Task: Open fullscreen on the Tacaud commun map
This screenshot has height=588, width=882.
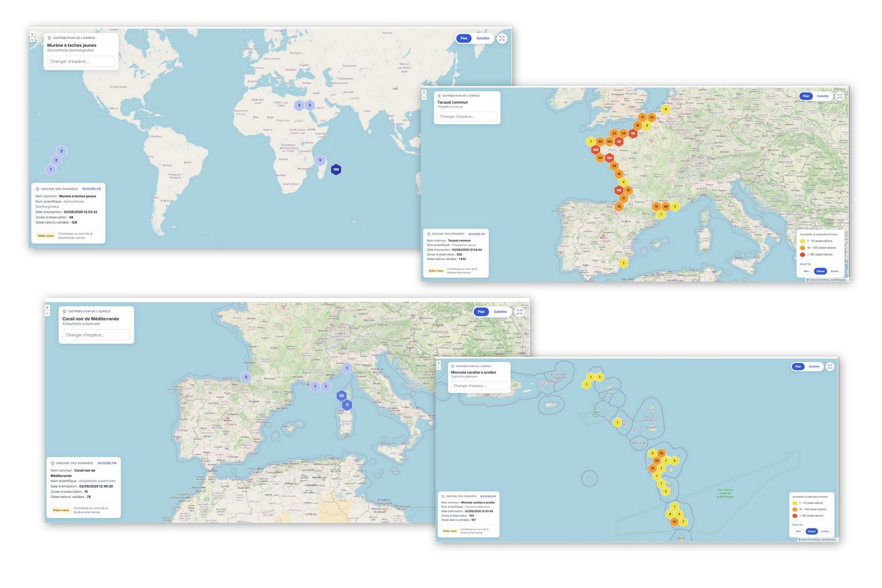Action: point(840,96)
